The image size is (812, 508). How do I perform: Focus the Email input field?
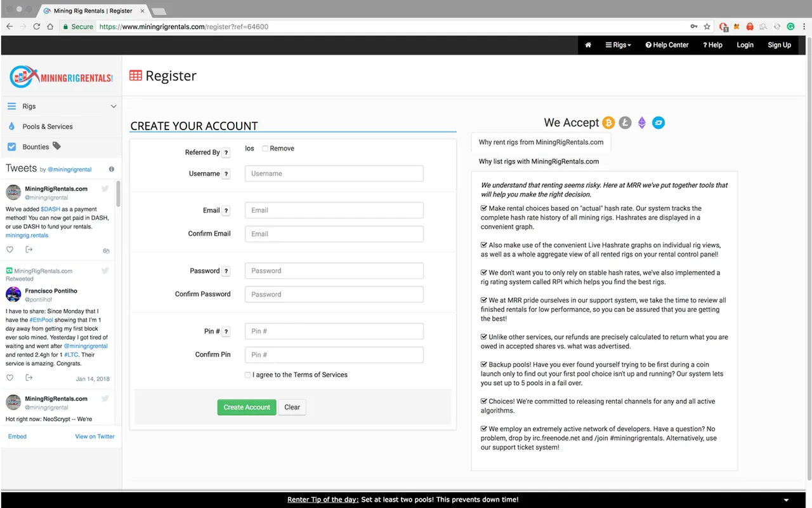click(334, 210)
